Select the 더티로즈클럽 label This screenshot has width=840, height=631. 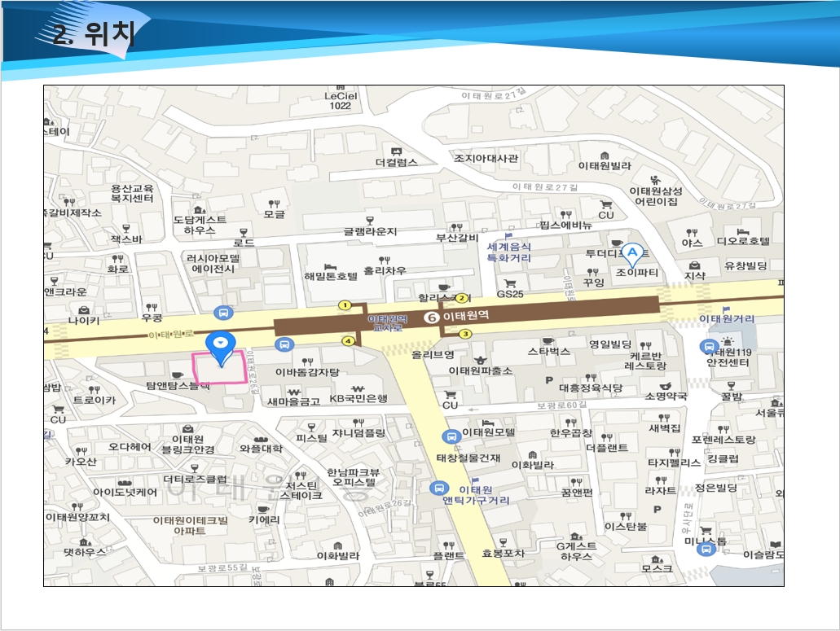[x=195, y=479]
